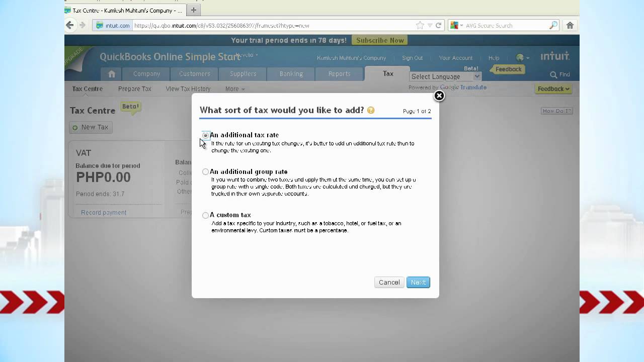This screenshot has height=362, width=644.
Task: Open browser home page icon
Action: [570, 25]
